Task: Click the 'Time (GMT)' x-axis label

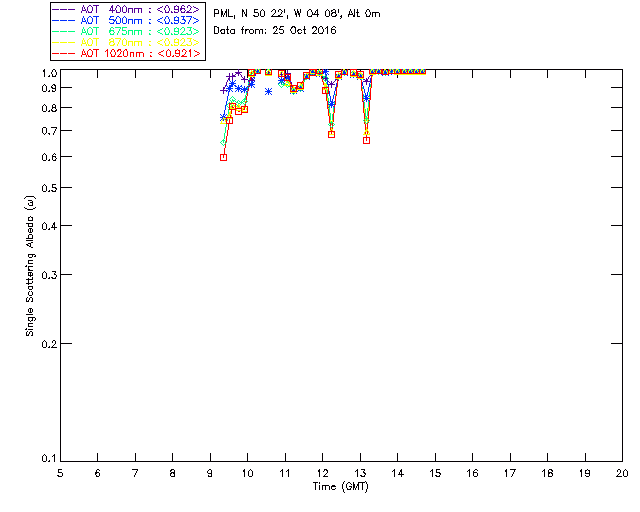Action: coord(340,487)
